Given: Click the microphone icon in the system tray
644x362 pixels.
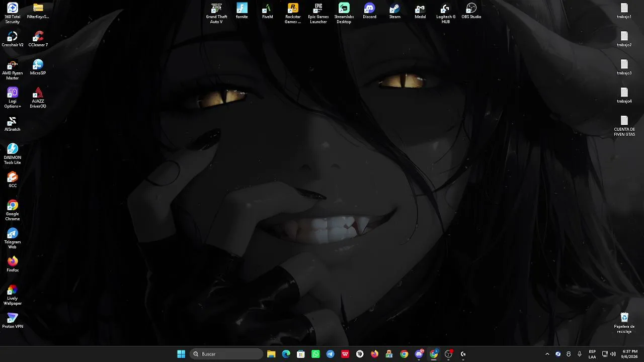Looking at the screenshot, I should point(580,354).
